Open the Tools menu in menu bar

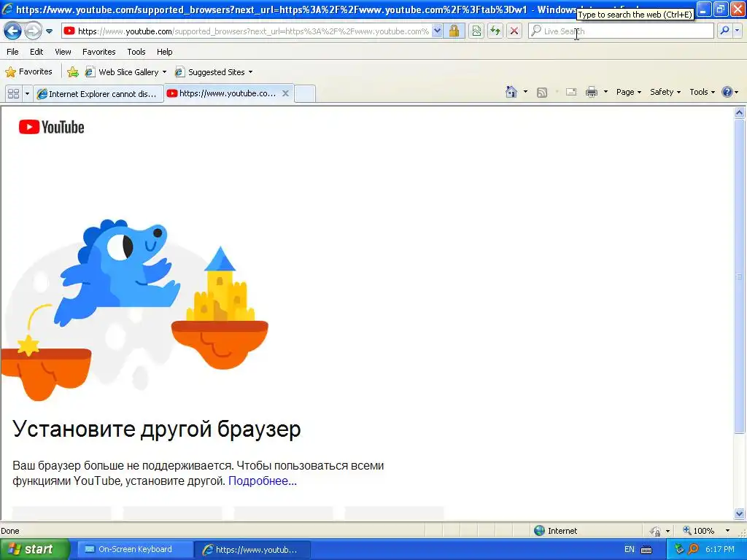136,52
